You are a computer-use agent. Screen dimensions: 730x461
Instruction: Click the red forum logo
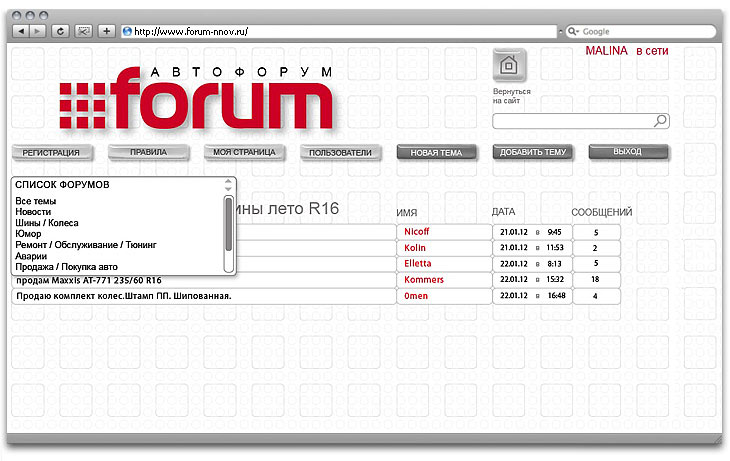196,100
